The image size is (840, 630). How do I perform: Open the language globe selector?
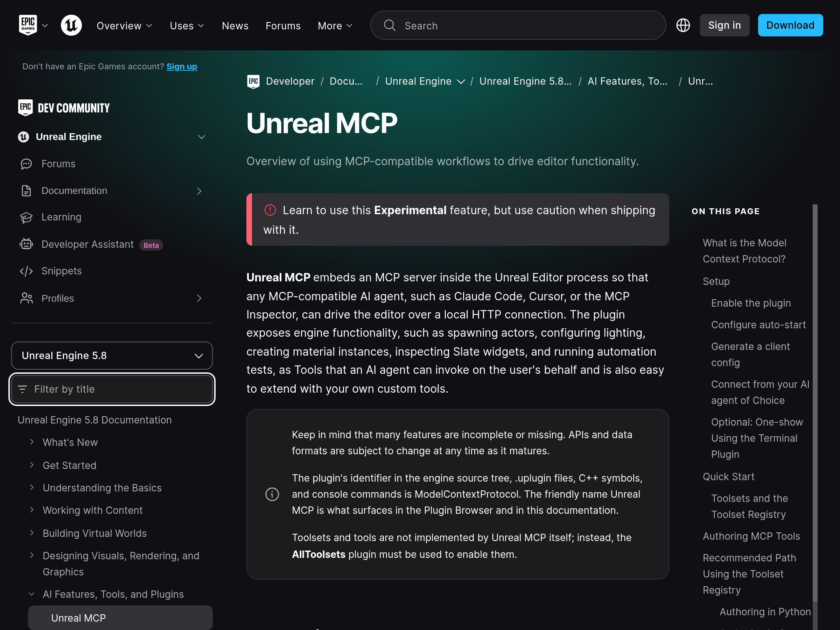683,26
